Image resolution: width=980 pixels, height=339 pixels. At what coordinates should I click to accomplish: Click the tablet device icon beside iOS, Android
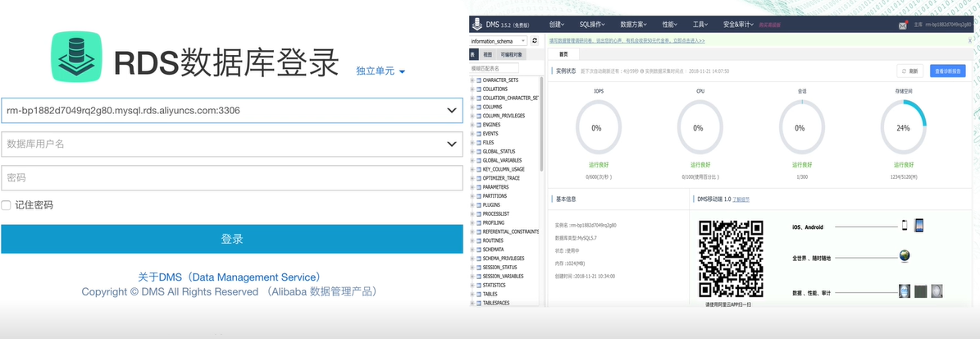click(918, 225)
